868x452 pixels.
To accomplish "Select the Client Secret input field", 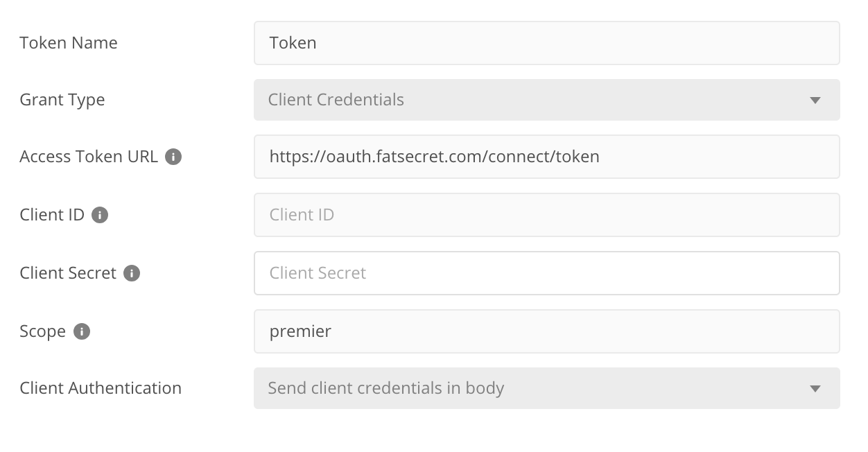I will pyautogui.click(x=546, y=273).
